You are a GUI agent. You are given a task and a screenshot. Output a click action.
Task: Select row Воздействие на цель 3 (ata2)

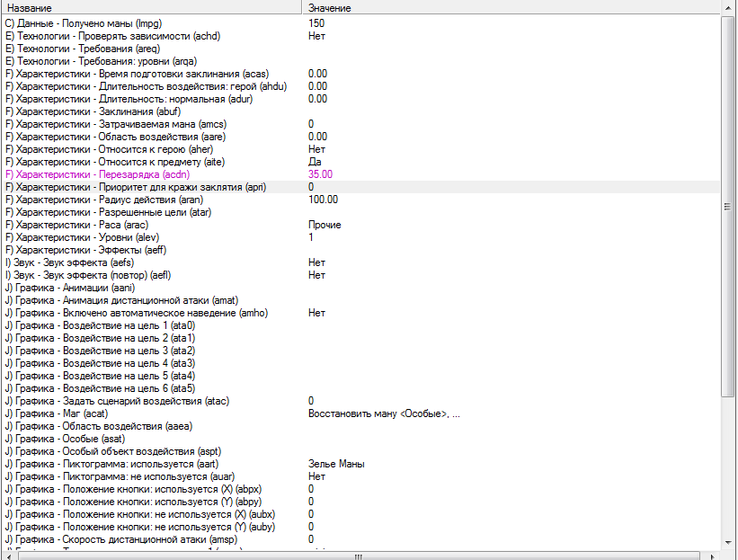tap(361, 351)
